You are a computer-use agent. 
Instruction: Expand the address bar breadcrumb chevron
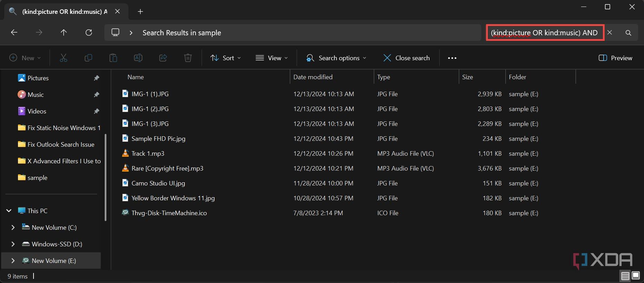[x=131, y=33]
